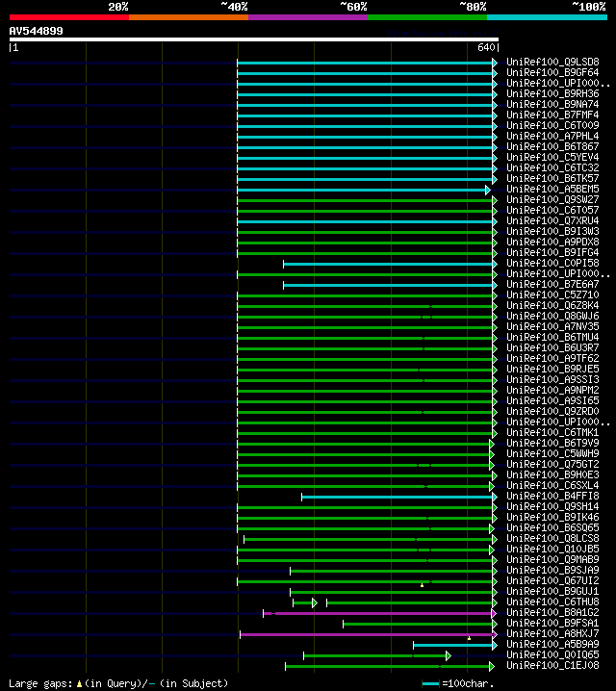Click hit label UniRef100_A9PDX8

click(552, 242)
